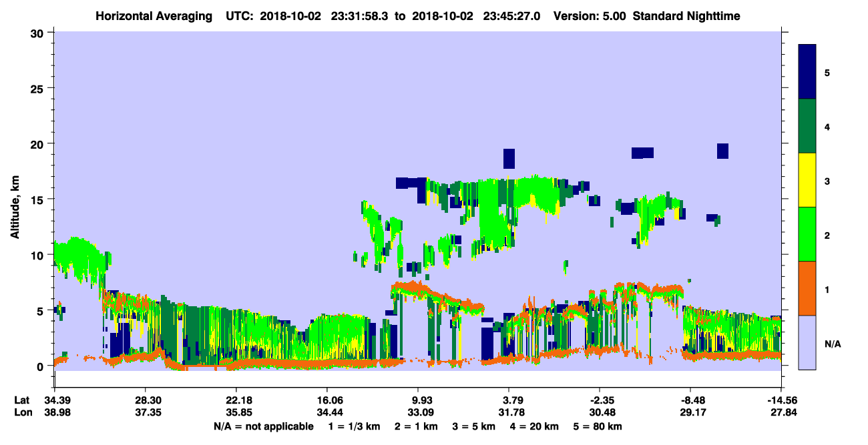This screenshot has width=868, height=445.
Task: Click the 'Lon' axis row label
Action: click(x=22, y=412)
